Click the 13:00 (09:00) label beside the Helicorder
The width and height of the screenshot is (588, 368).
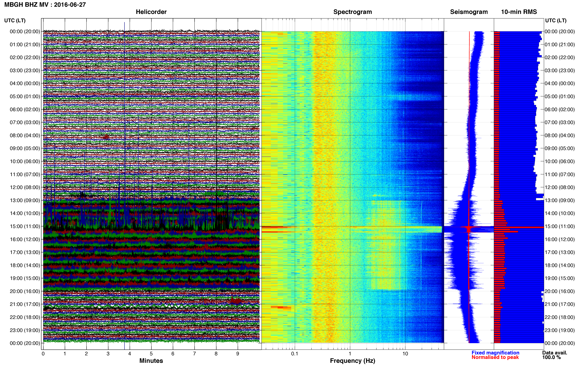click(x=25, y=200)
